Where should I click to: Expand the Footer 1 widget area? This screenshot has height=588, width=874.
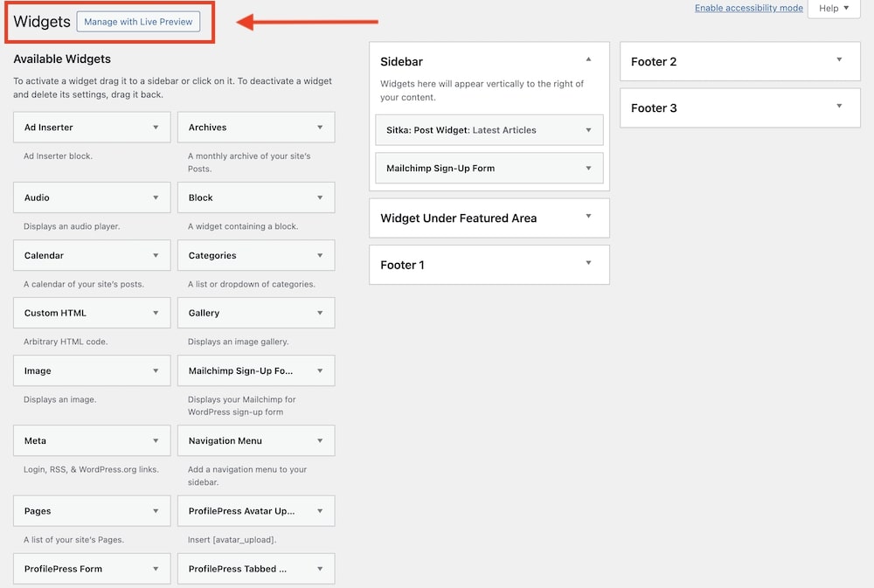click(x=588, y=263)
